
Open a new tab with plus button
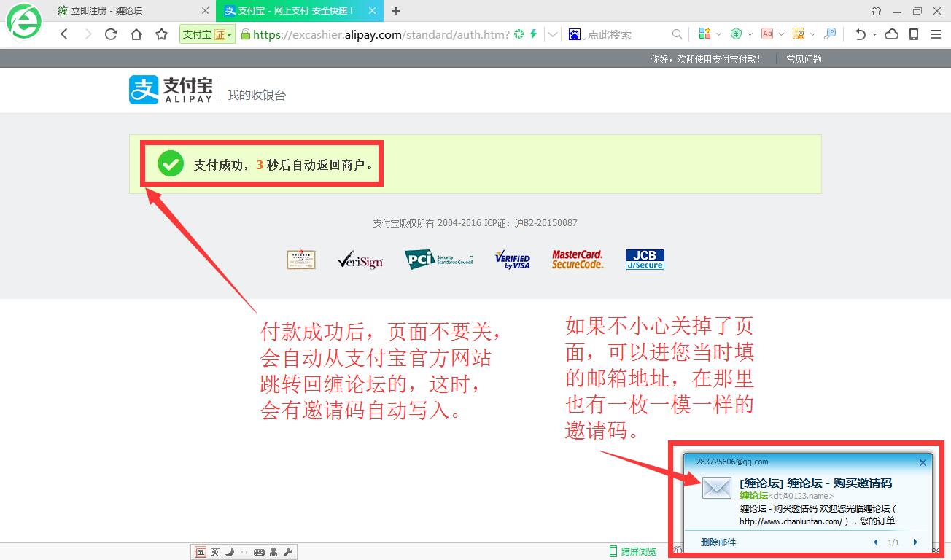click(396, 11)
